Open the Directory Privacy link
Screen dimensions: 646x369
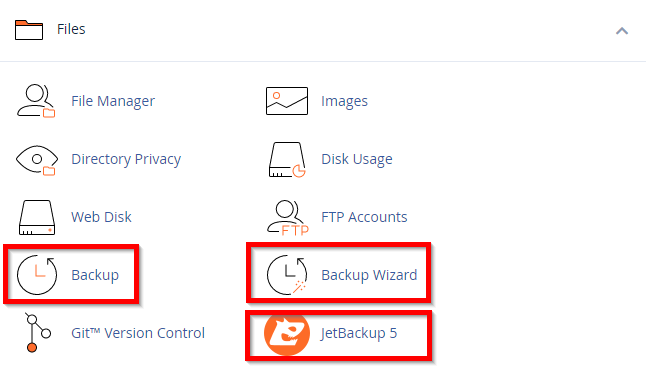pos(126,159)
